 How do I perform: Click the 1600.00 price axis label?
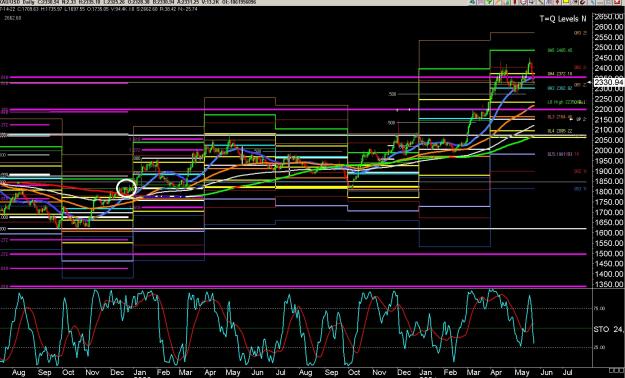[x=608, y=233]
